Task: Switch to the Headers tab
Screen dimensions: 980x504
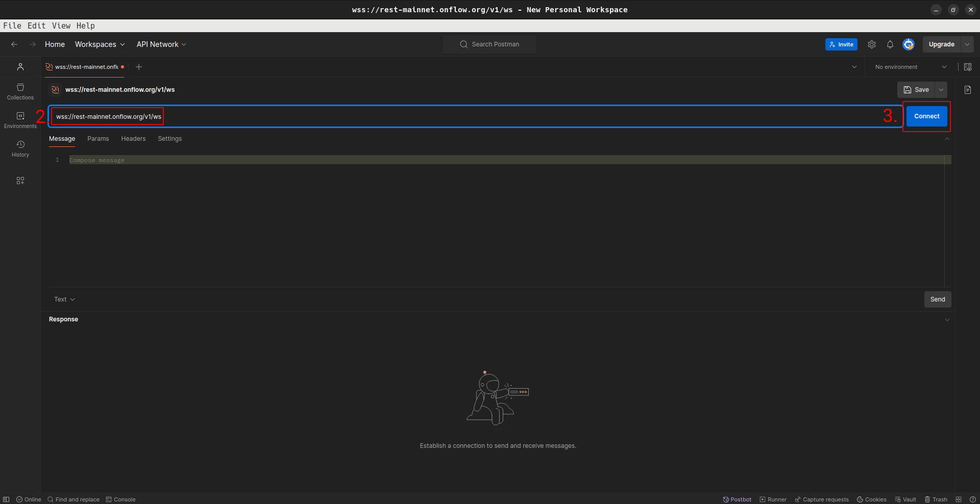Action: coord(133,139)
